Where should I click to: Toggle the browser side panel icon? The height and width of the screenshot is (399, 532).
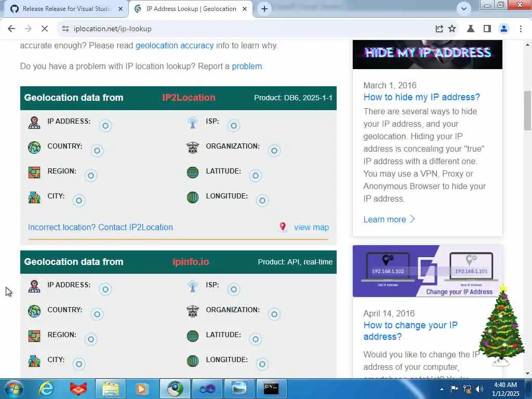(487, 29)
